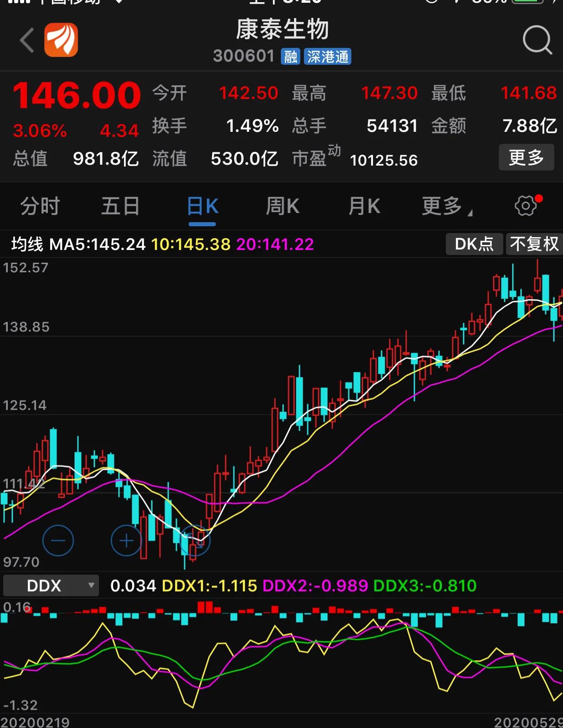This screenshot has height=728, width=563.
Task: Tap the DDX value 0.034
Action: click(x=133, y=586)
